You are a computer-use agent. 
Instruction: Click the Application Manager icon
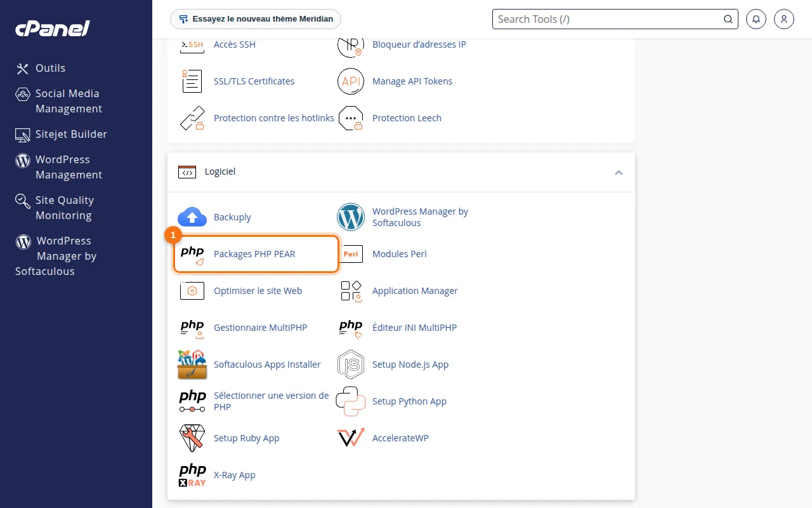[x=351, y=291]
